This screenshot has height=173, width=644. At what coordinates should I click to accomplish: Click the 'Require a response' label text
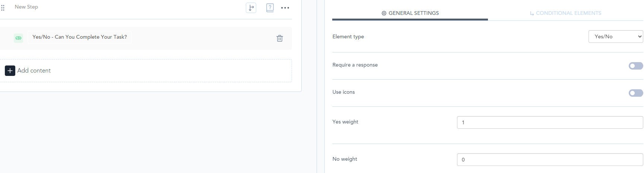355,65
